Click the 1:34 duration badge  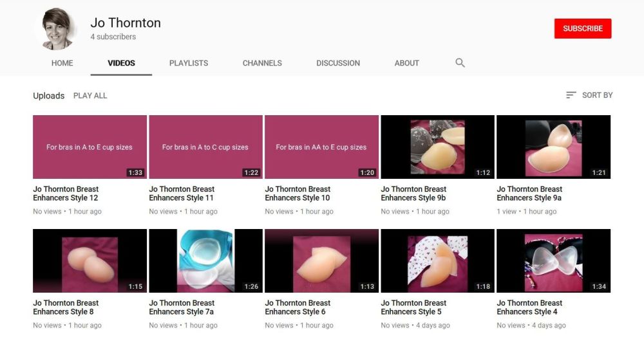click(x=599, y=286)
